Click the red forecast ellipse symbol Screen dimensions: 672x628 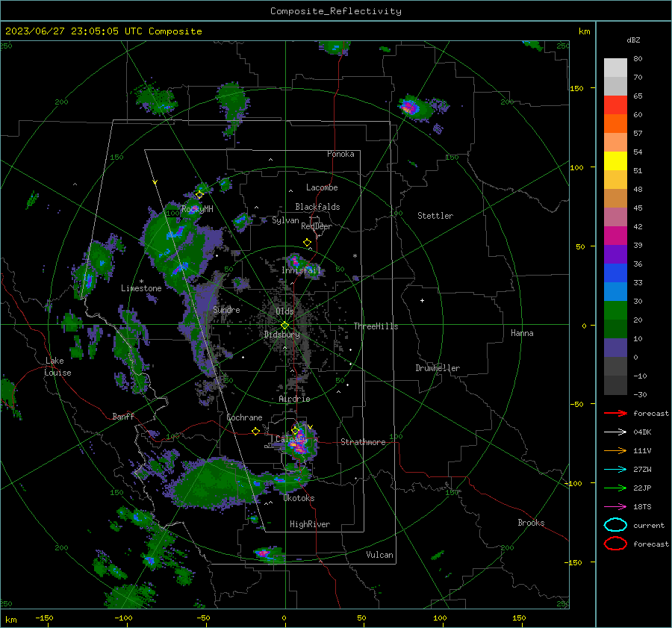pos(615,544)
